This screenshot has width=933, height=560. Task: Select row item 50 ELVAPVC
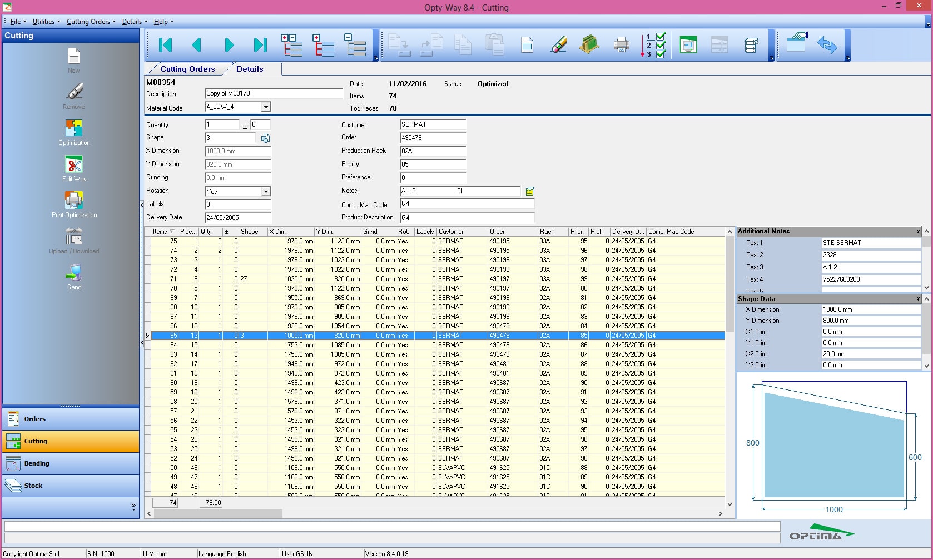click(x=438, y=468)
